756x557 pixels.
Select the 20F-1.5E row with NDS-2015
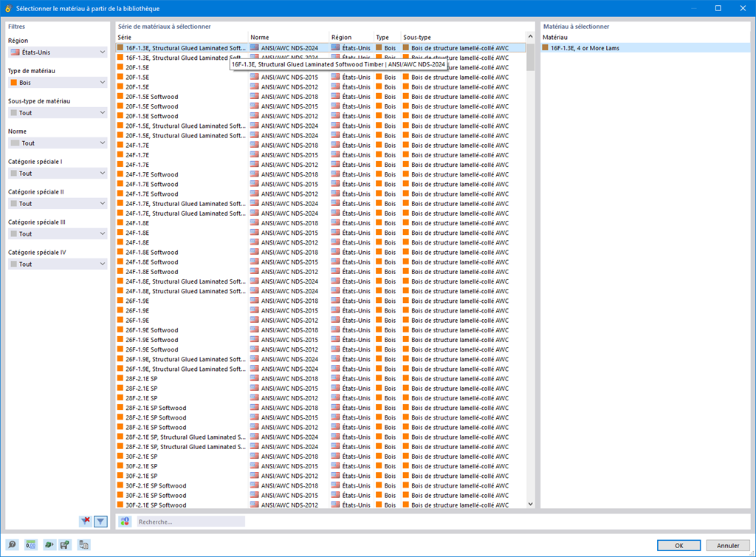coord(320,77)
